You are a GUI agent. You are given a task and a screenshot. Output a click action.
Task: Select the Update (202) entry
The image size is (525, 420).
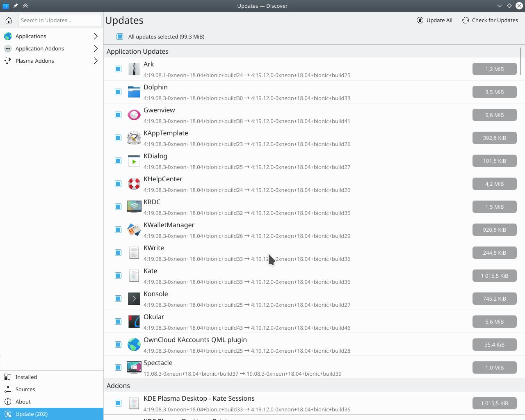coord(52,414)
